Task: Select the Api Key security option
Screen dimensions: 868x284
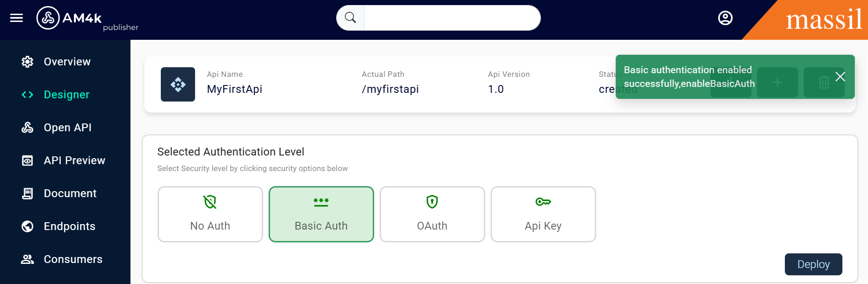Action: pyautogui.click(x=543, y=214)
